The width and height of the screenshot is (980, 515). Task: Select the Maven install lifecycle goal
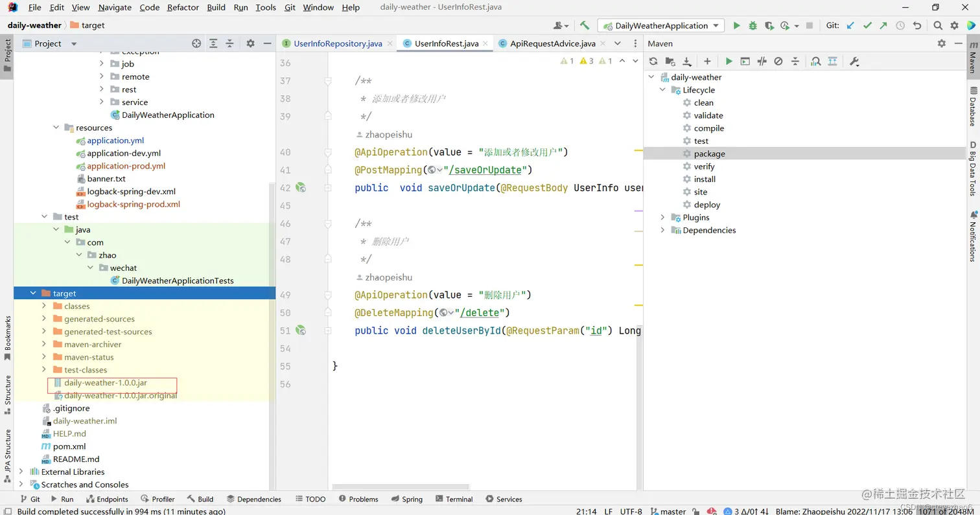705,179
